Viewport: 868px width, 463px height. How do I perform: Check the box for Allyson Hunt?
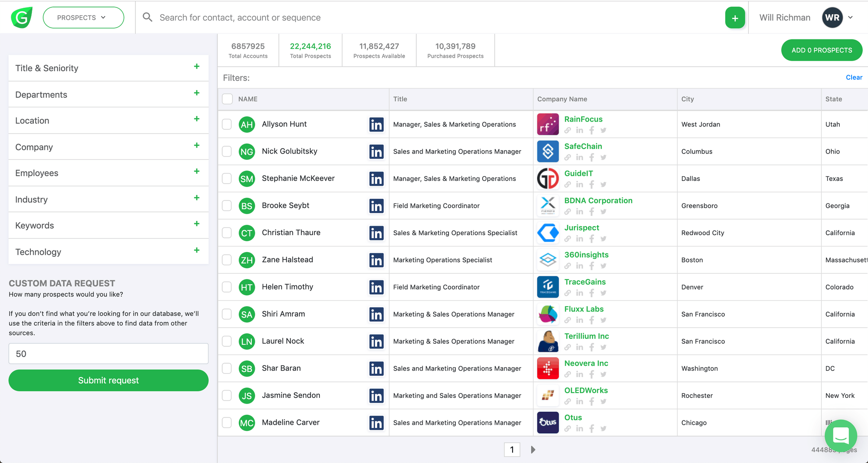coord(227,124)
